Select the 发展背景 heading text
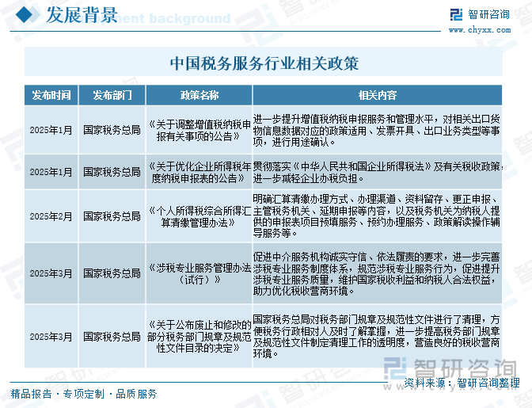The width and height of the screenshot is (532, 408). tap(82, 15)
